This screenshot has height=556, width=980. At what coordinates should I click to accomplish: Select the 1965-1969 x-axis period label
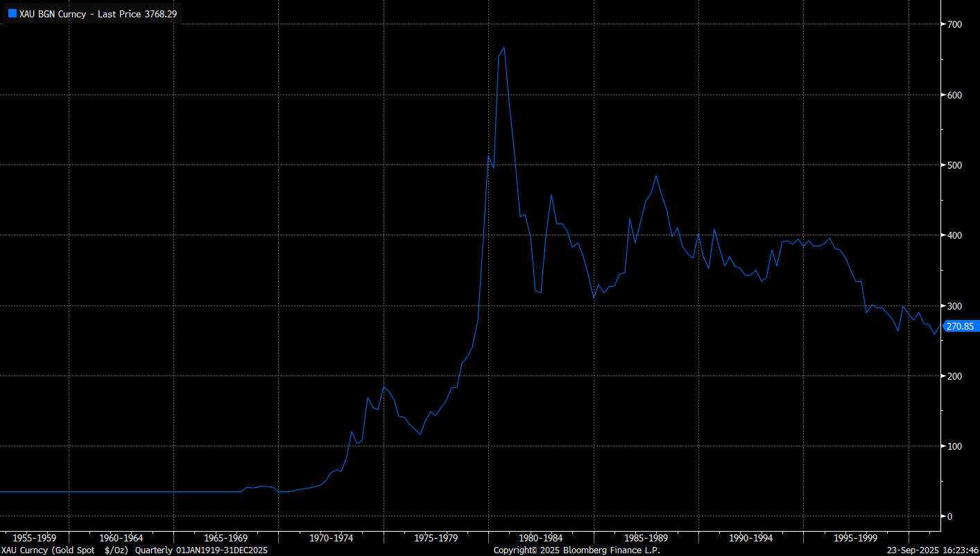pos(225,538)
